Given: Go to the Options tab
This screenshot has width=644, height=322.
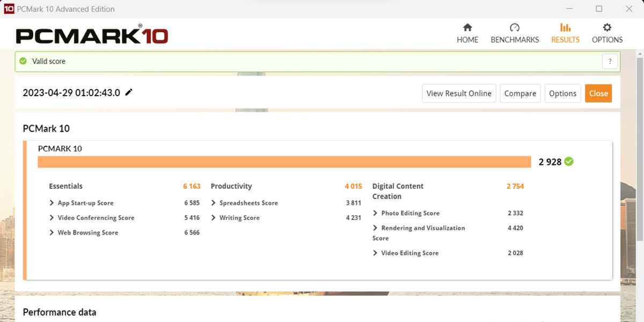Looking at the screenshot, I should click(x=607, y=33).
